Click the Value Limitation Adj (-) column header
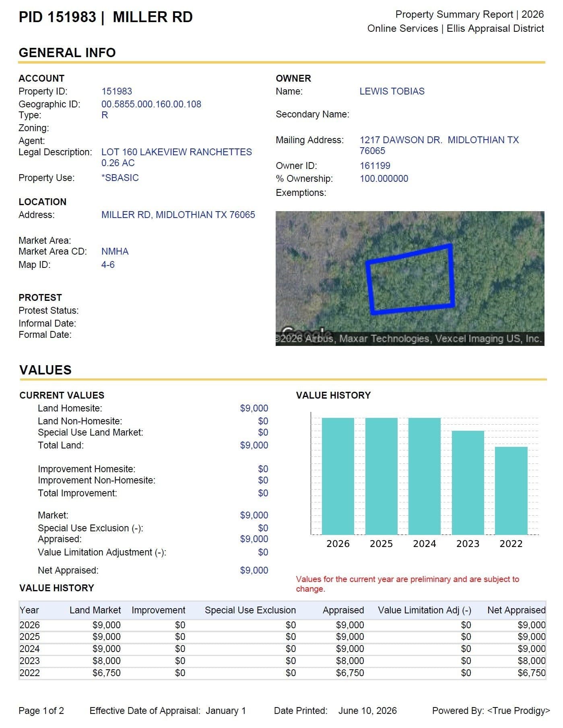 tap(425, 610)
